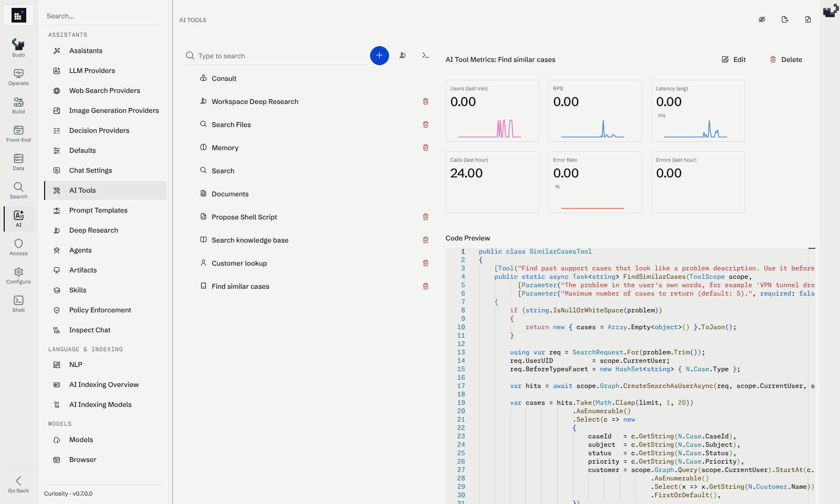Select LLM Providers menu item
840x504 pixels.
point(106,71)
